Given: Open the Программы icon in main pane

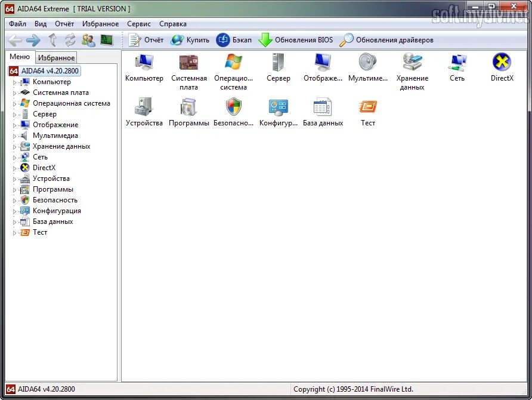Looking at the screenshot, I should pyautogui.click(x=188, y=107).
